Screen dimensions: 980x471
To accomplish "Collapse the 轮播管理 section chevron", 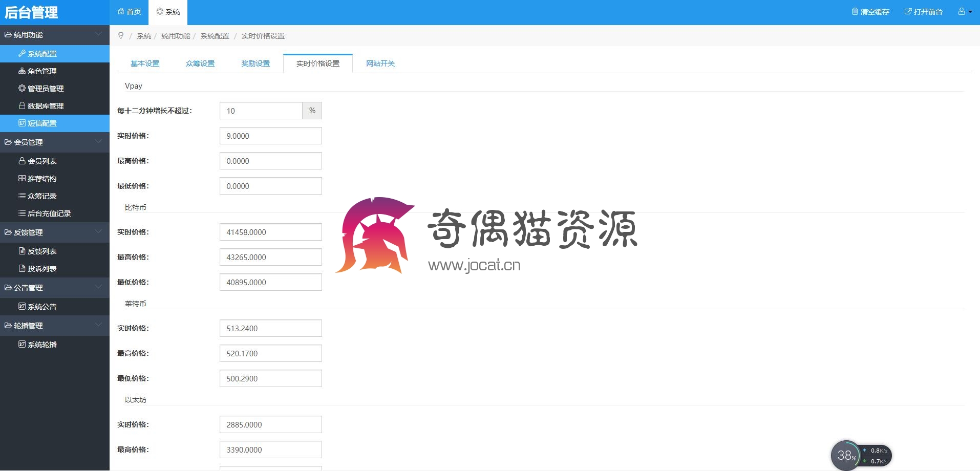I will [98, 325].
